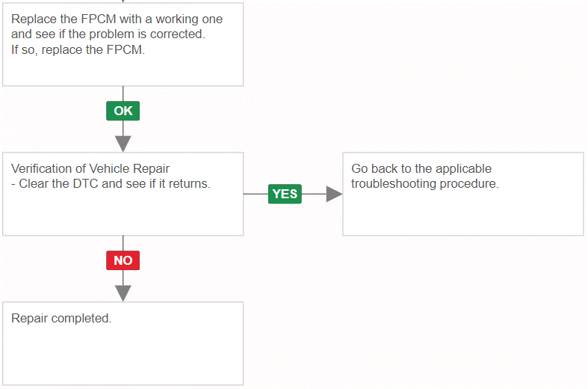The height and width of the screenshot is (389, 588).
Task: Click empty area inside the troubleshooting procedure box
Action: point(463,214)
